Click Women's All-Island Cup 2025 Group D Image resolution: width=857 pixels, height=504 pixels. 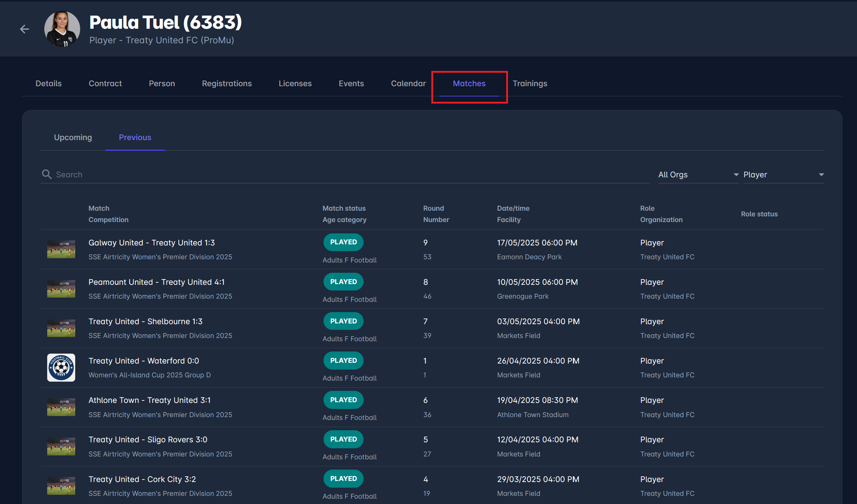[x=150, y=375]
